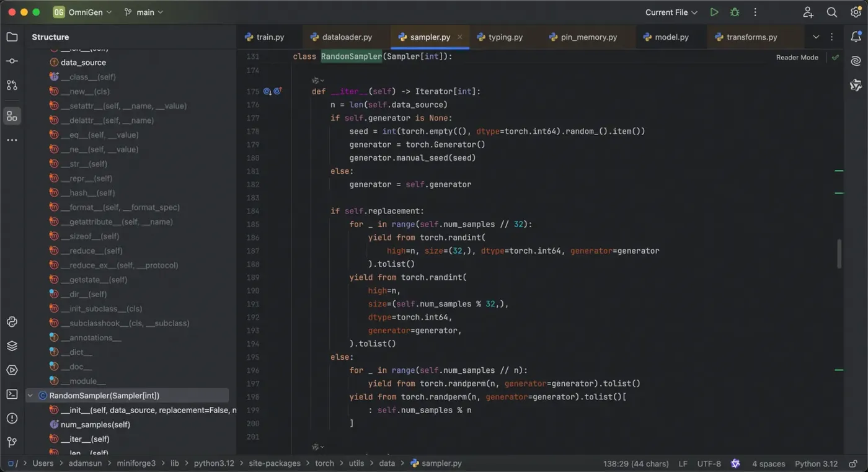Select __subclasshook__ in the Structure tree
Viewport: 868px width, 472px height.
[x=125, y=323]
